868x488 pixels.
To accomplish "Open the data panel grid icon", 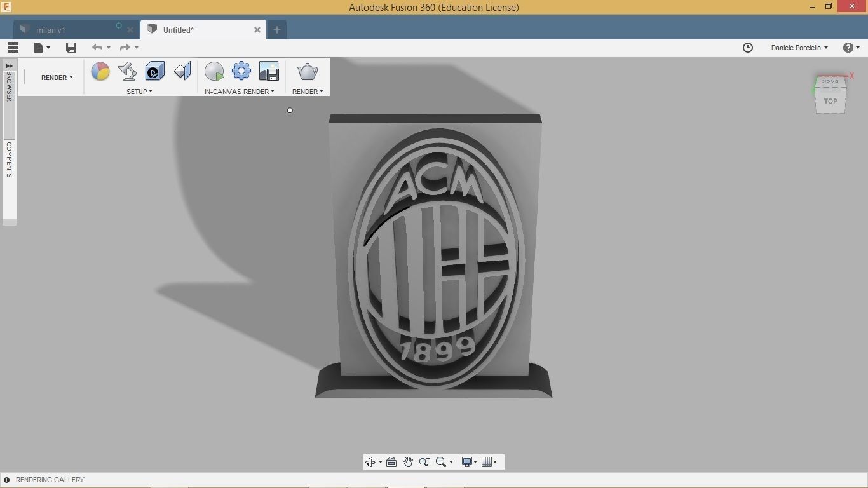I will point(13,48).
